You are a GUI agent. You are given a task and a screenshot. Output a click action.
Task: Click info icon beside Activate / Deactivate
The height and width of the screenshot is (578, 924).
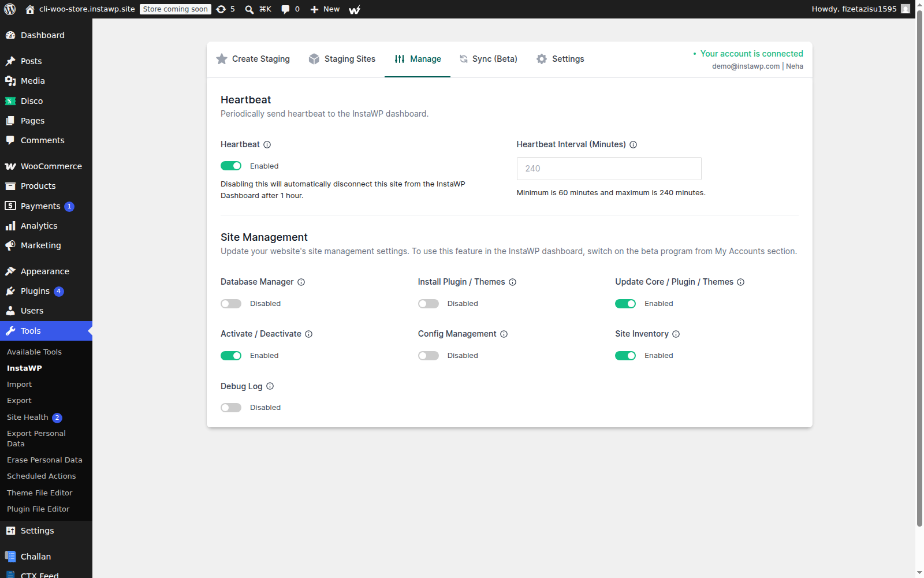pyautogui.click(x=308, y=334)
